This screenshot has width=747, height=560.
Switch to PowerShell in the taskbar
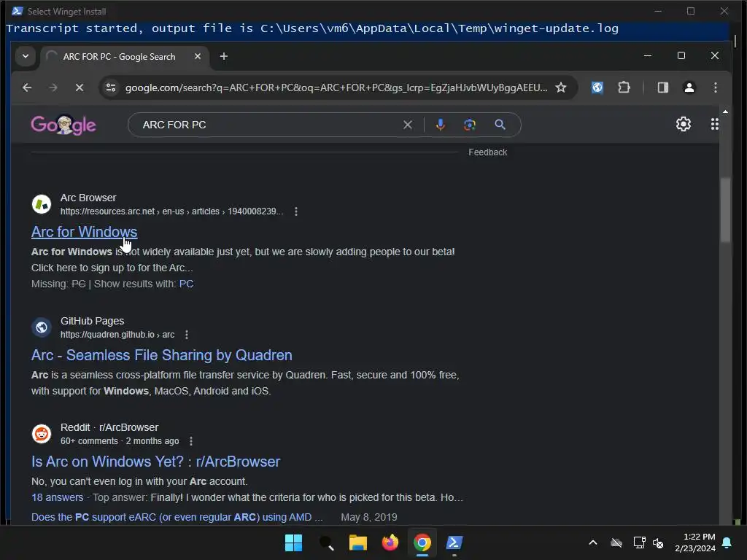(454, 542)
